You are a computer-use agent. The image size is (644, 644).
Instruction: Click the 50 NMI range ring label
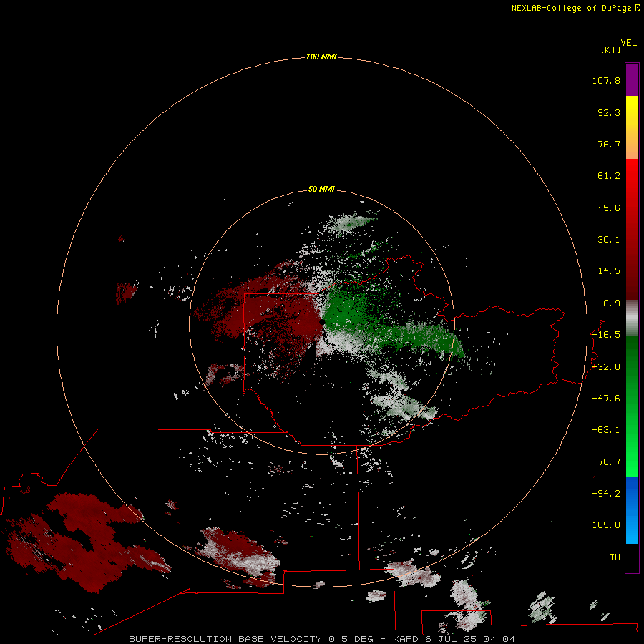(321, 189)
